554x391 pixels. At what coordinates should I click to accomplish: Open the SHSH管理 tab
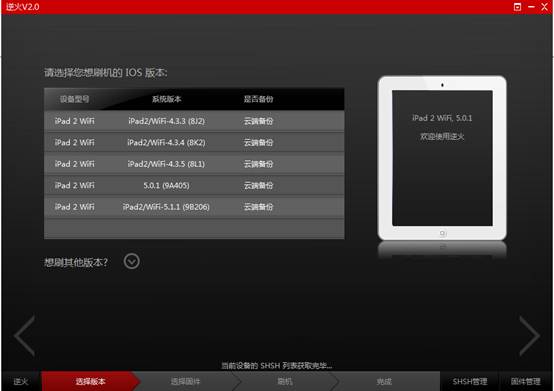click(470, 381)
